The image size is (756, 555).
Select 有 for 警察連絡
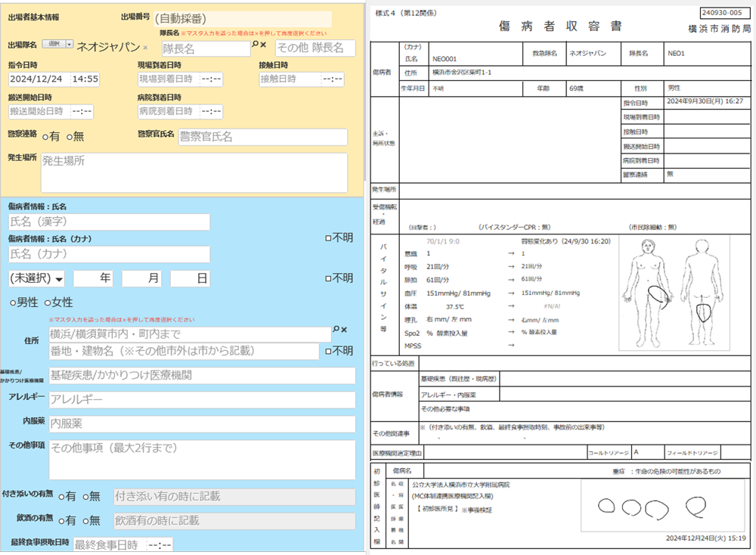[46, 137]
